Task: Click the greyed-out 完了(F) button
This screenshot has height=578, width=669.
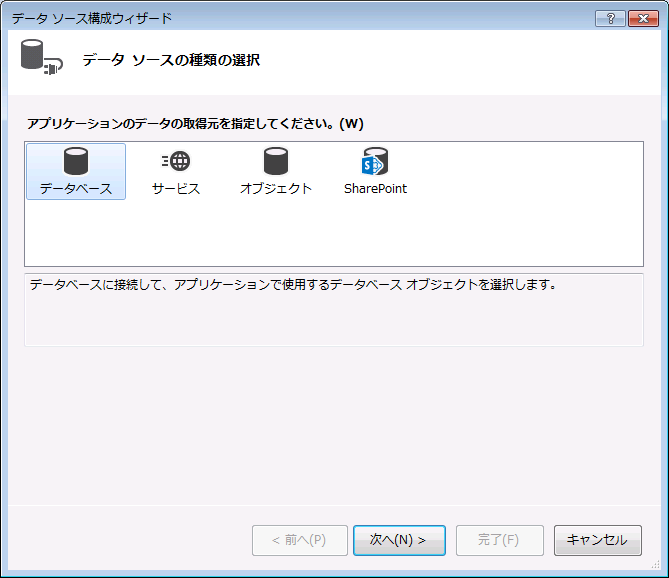Action: [499, 540]
